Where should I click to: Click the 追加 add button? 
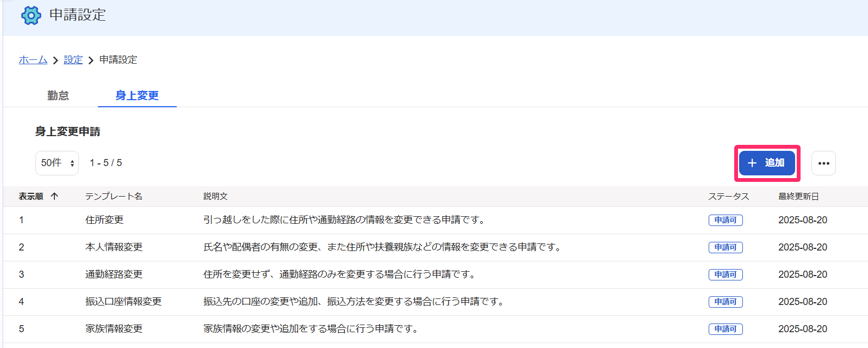click(767, 163)
